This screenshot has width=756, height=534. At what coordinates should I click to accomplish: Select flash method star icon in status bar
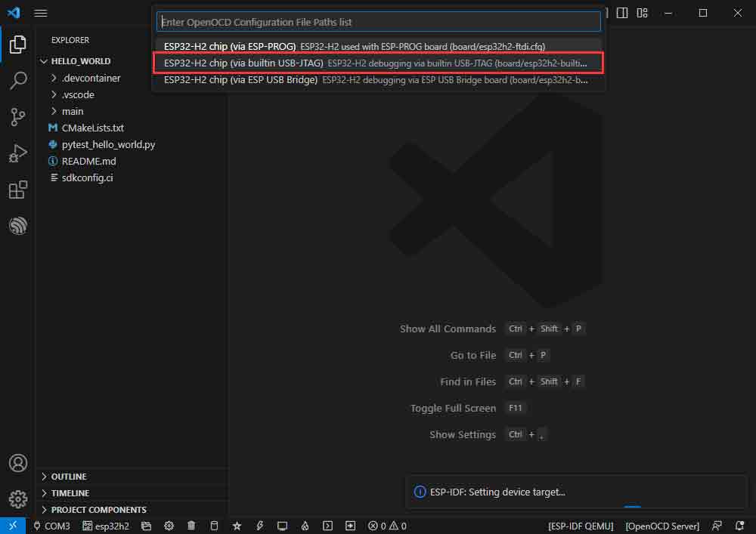tap(237, 526)
